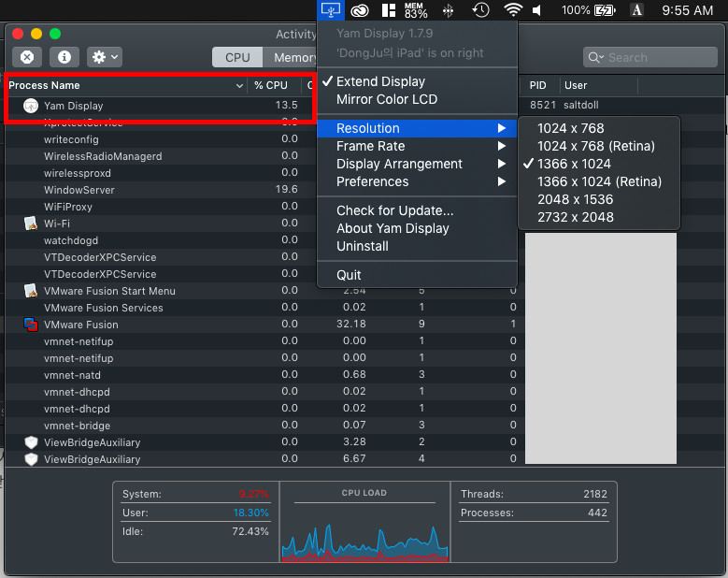Click the VMware Fusion app icon
728x578 pixels.
point(31,325)
